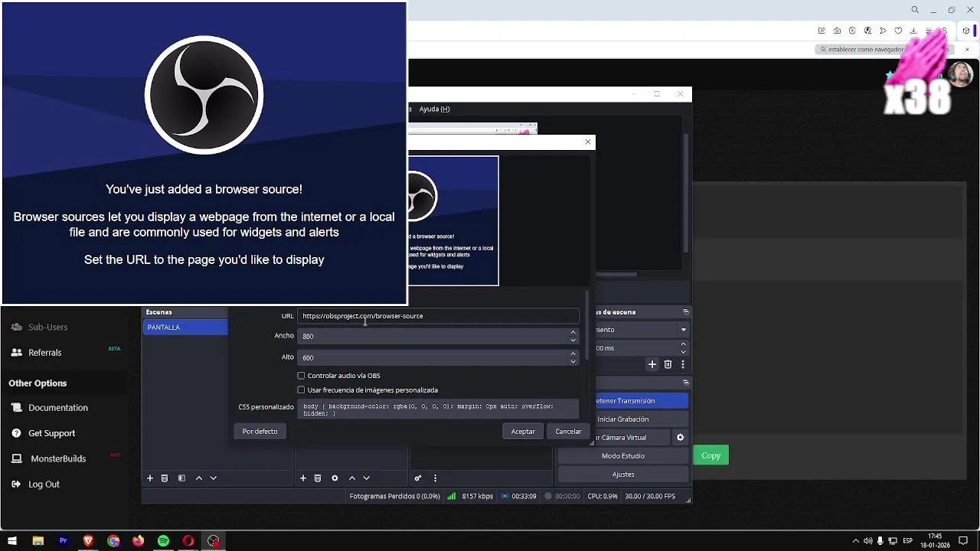
Task: Click the Modo Estudio button
Action: point(623,456)
